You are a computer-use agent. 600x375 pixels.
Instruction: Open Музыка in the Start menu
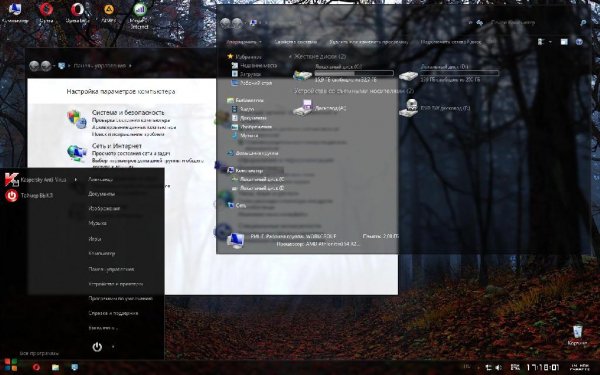point(97,223)
